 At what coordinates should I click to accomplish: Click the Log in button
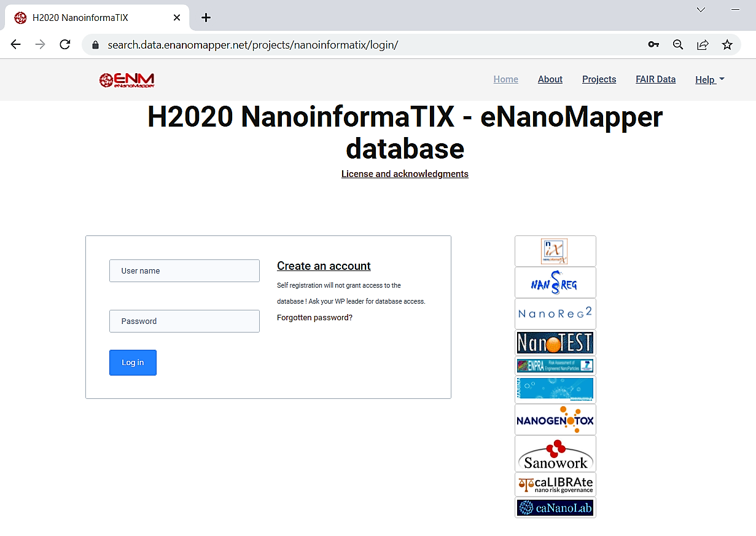pyautogui.click(x=133, y=363)
